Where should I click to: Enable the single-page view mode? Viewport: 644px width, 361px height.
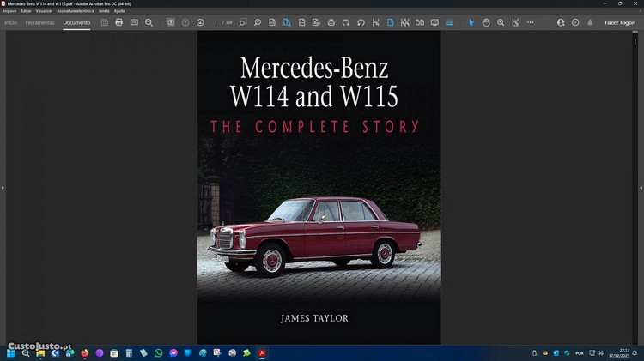390,22
